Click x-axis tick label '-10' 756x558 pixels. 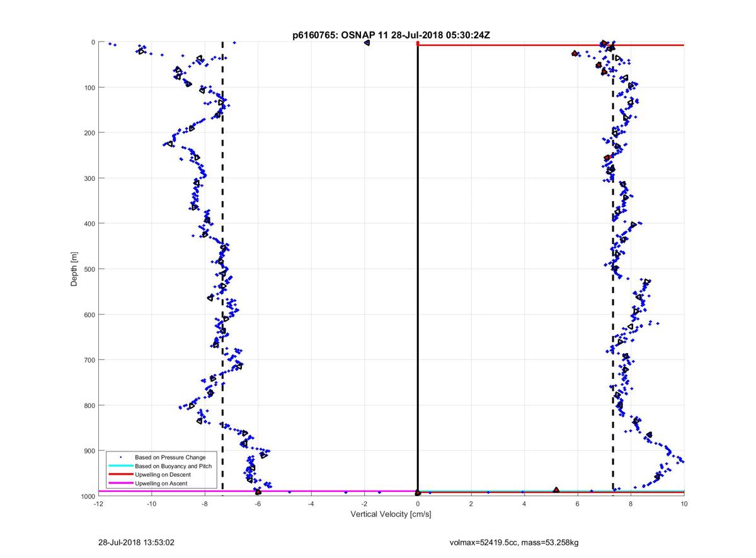pos(151,504)
